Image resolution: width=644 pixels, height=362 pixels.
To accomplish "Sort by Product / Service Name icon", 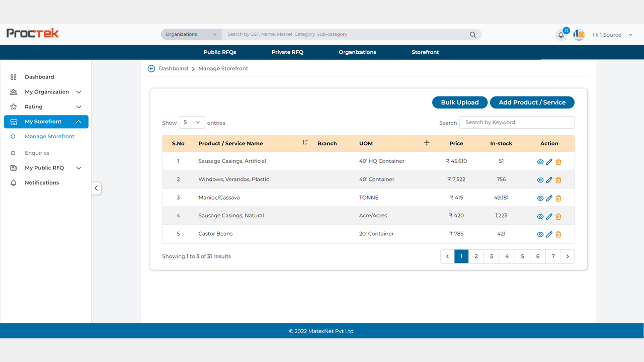I will pos(305,143).
